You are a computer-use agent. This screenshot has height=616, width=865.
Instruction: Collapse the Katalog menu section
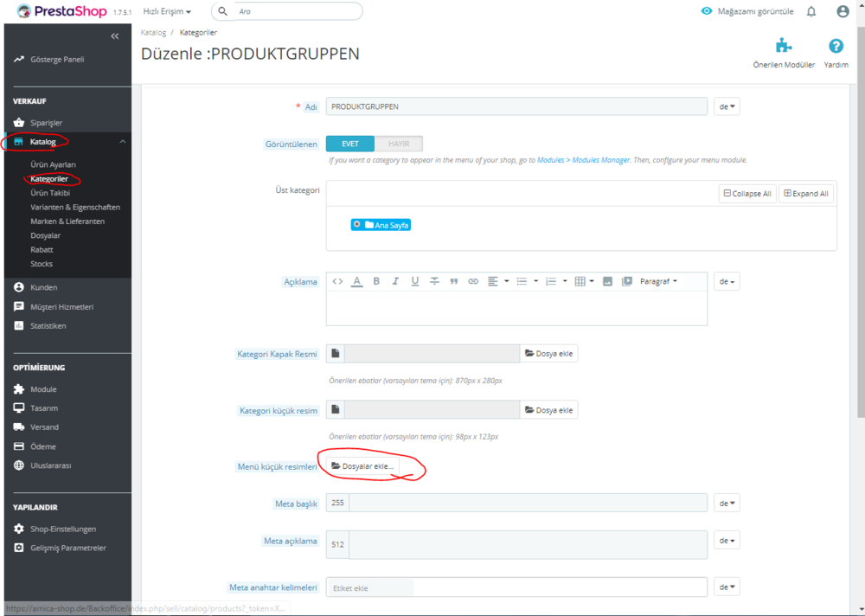[x=123, y=142]
